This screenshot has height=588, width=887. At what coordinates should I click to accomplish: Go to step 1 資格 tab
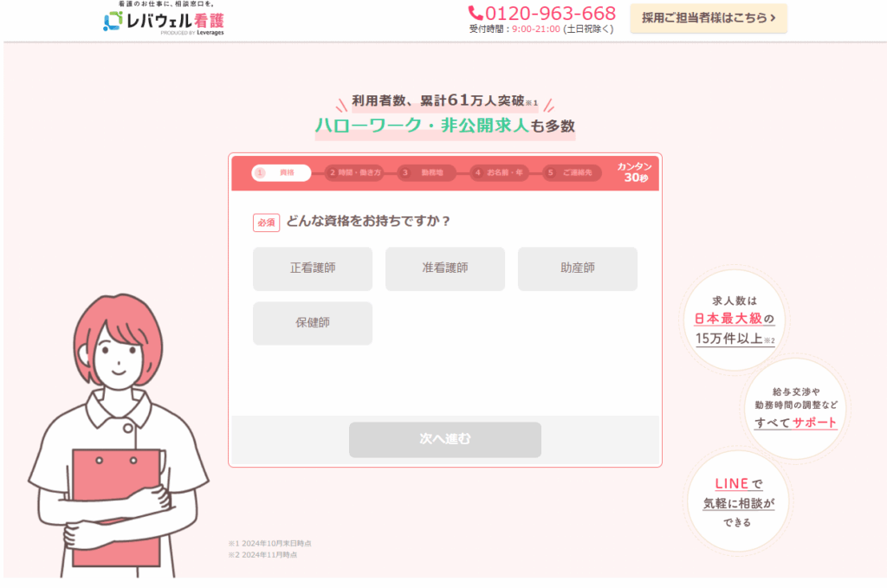point(282,172)
